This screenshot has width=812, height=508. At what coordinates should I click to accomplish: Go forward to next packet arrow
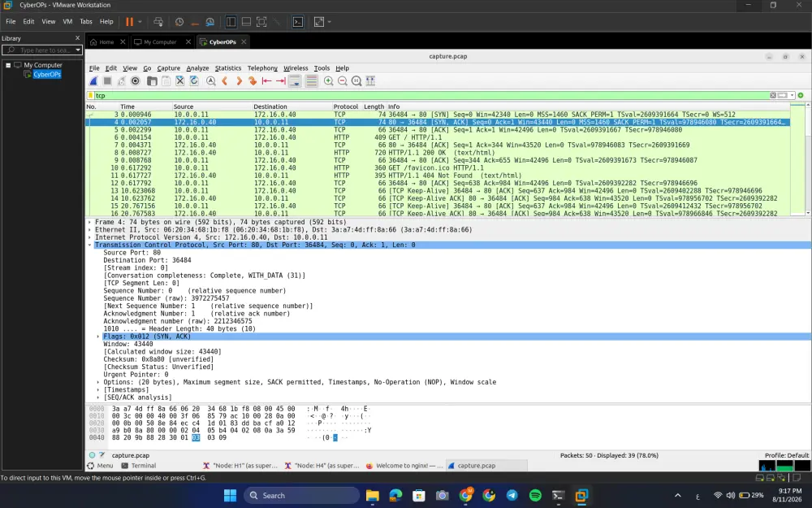239,80
